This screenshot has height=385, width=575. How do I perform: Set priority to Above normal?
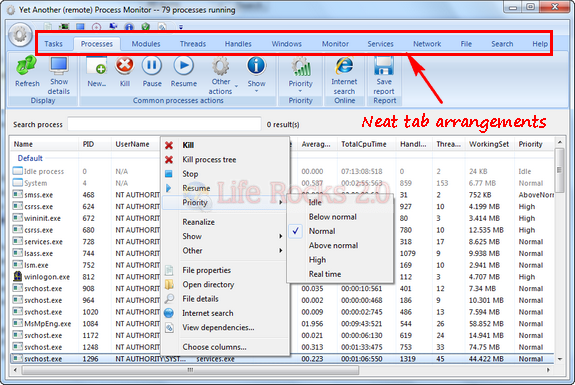tap(340, 245)
